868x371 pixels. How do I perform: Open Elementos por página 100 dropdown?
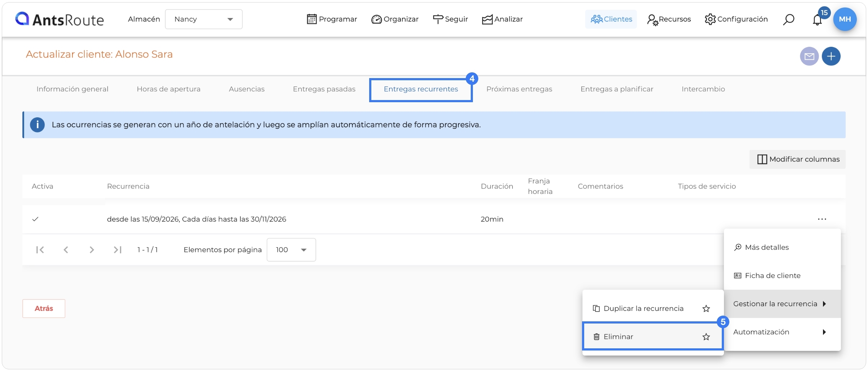pos(291,250)
